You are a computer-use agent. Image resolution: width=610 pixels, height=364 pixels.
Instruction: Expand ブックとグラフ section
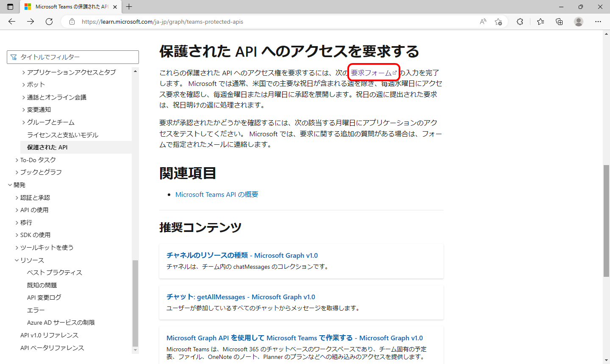17,172
